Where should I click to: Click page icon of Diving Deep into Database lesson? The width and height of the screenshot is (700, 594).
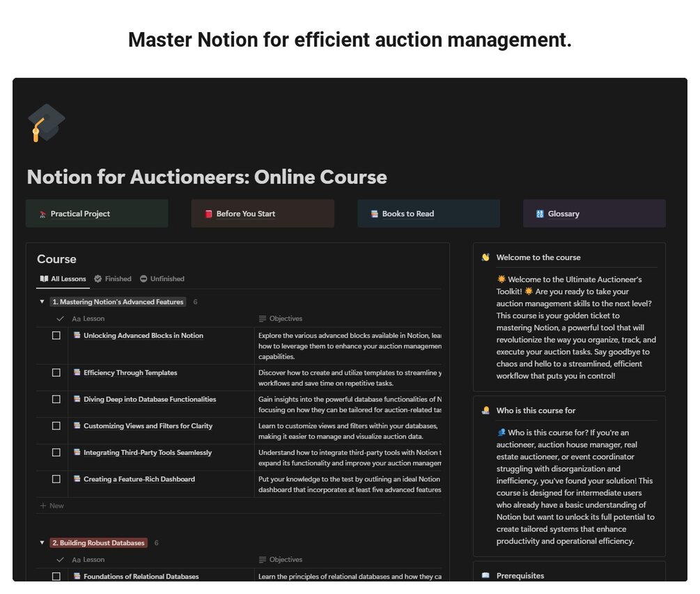(77, 399)
